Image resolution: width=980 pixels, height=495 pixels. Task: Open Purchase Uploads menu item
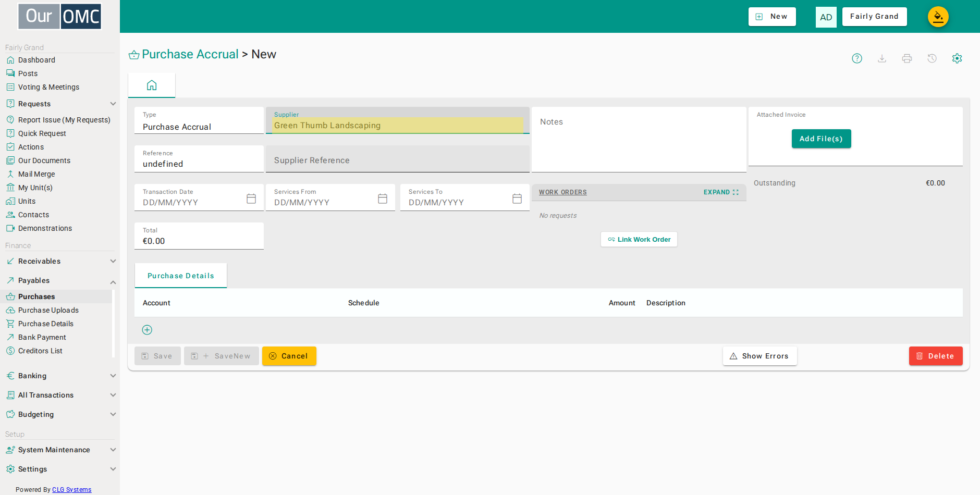[48, 310]
